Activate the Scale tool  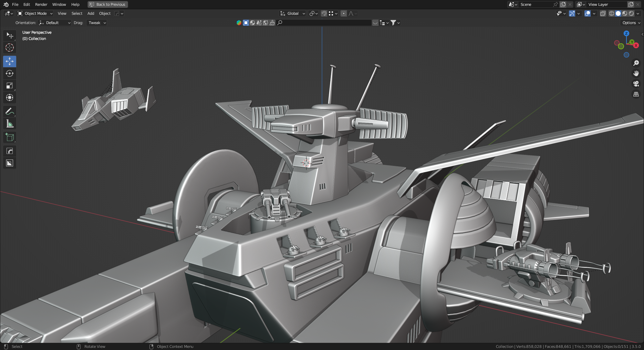[x=10, y=85]
